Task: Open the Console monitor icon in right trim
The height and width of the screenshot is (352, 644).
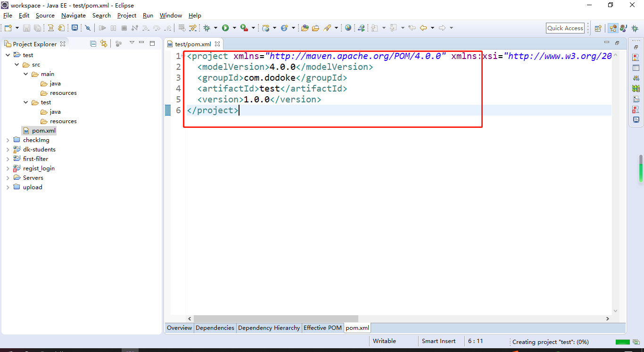Action: (x=636, y=120)
